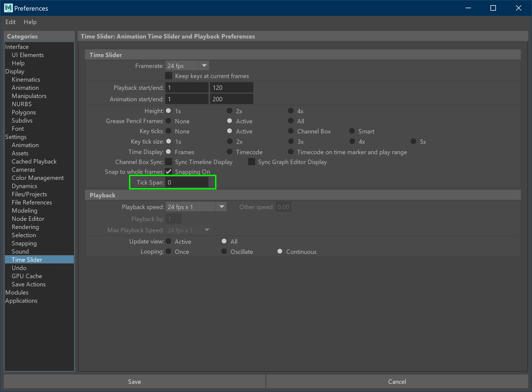Open the Max Playback Speed dropdown
Image resolution: width=532 pixels, height=392 pixels.
click(207, 230)
